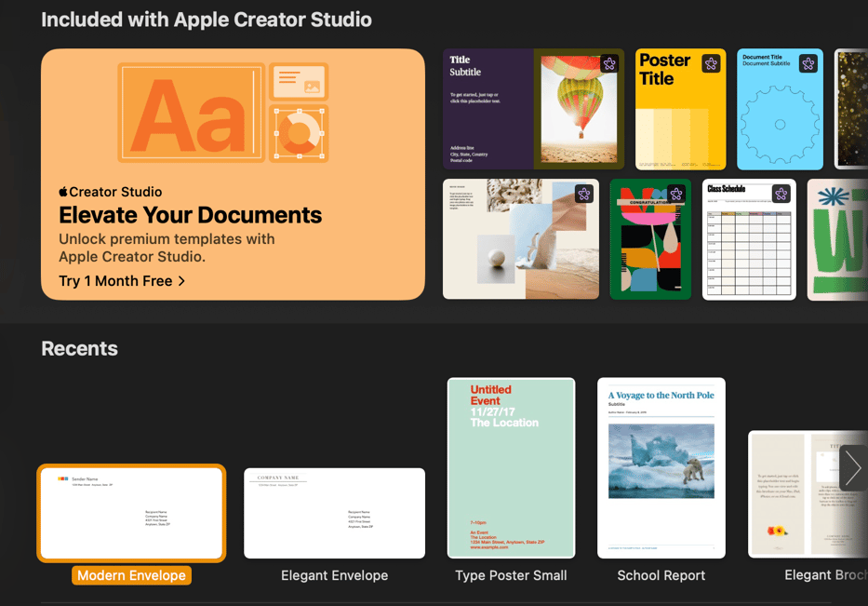Click the Recents section heading
Image resolution: width=868 pixels, height=606 pixels.
80,348
